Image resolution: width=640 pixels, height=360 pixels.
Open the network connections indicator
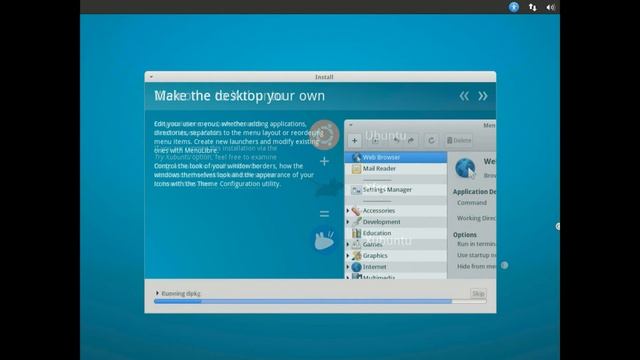[532, 7]
